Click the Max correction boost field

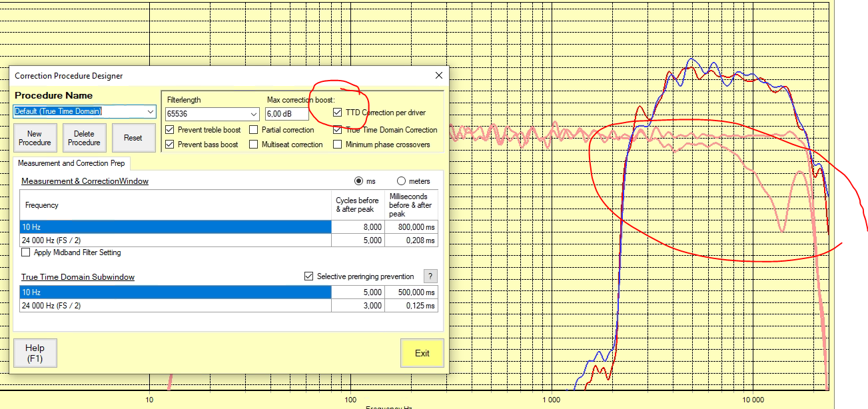[286, 114]
